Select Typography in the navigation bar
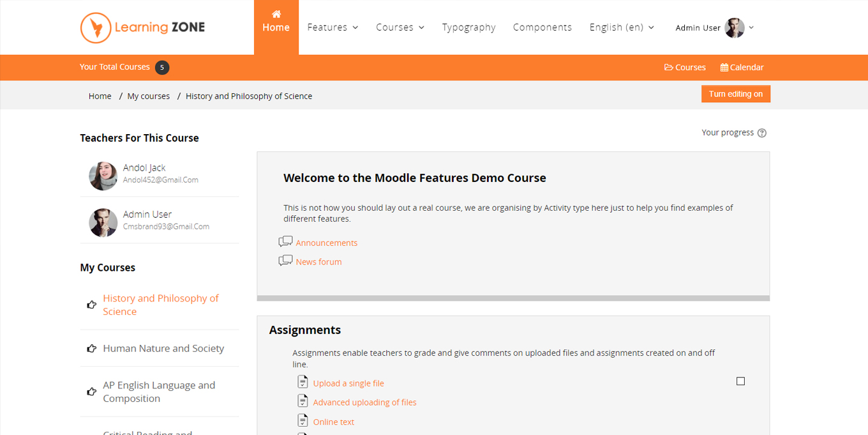Viewport: 868px width, 435px height. tap(469, 27)
